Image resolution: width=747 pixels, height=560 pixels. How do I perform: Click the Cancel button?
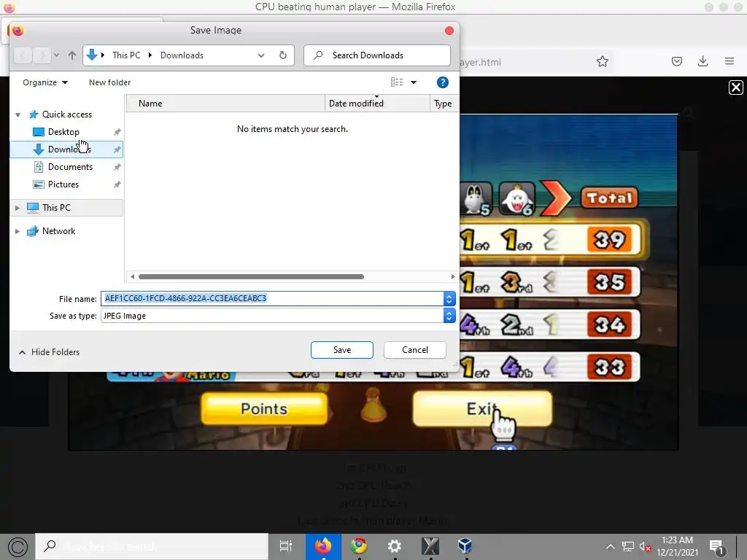(415, 350)
